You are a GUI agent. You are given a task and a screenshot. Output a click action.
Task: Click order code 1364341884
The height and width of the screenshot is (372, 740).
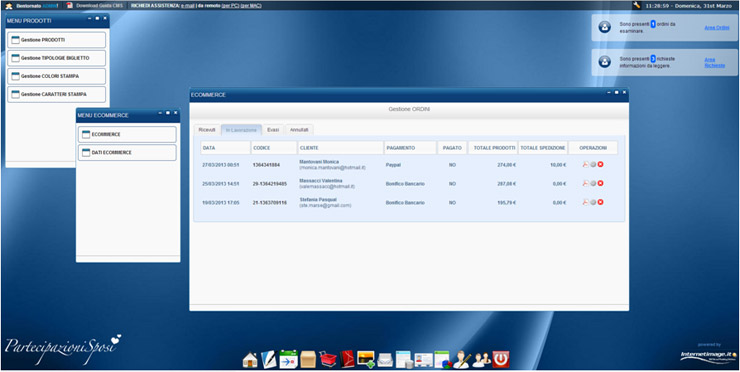click(x=266, y=165)
